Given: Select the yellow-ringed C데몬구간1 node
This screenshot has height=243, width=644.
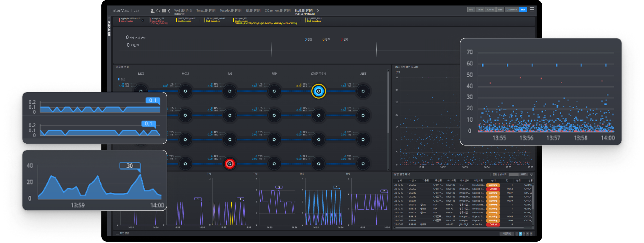Looking at the screenshot, I should click(x=318, y=91).
